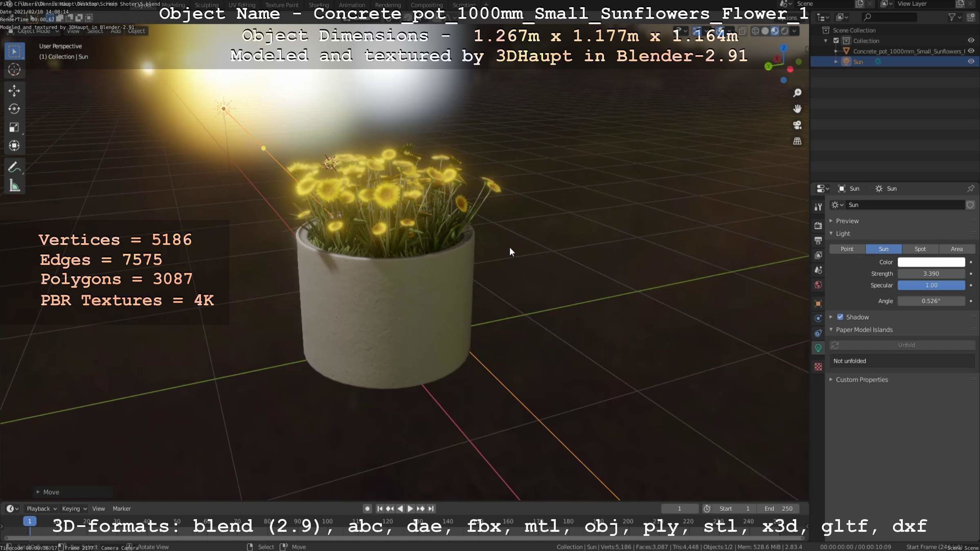Screen dimensions: 980x551
Task: Click the Unfold button
Action: pos(902,345)
